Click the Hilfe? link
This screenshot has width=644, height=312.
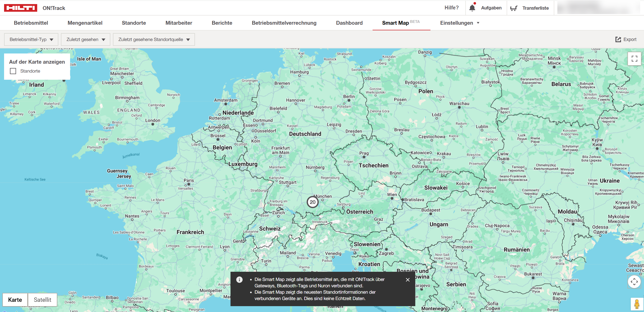pos(451,8)
